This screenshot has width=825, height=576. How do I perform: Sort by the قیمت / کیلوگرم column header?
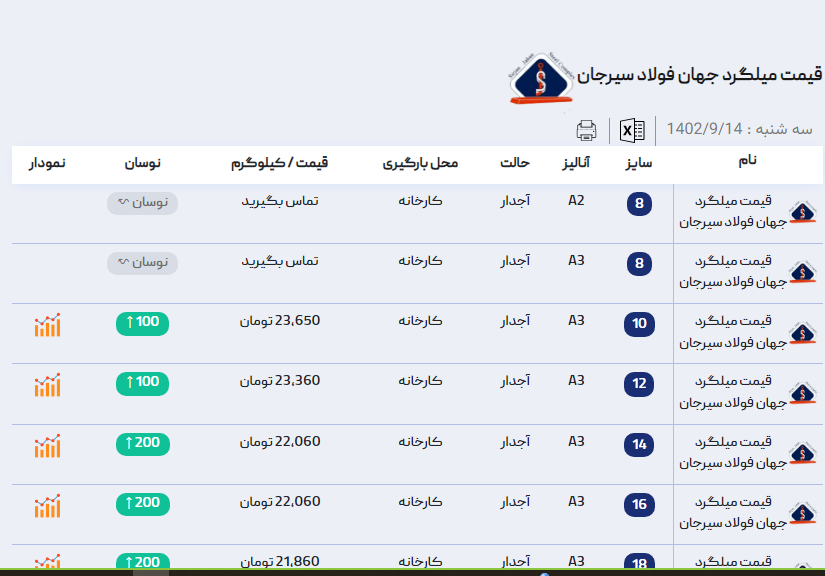point(286,162)
